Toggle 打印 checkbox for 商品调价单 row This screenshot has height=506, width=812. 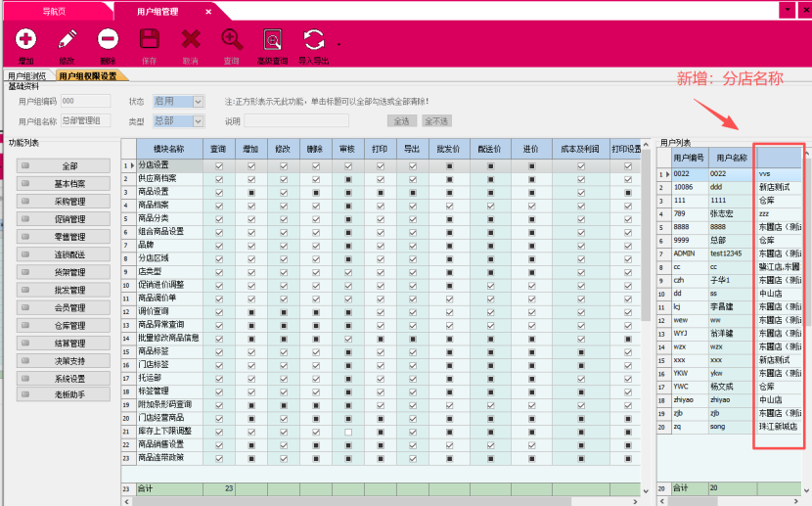pyautogui.click(x=381, y=299)
